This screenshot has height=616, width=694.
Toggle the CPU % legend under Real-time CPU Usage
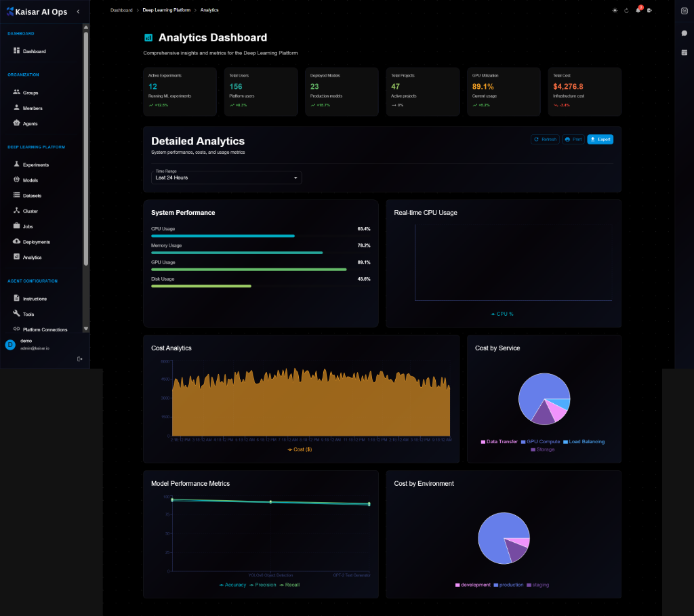[502, 314]
